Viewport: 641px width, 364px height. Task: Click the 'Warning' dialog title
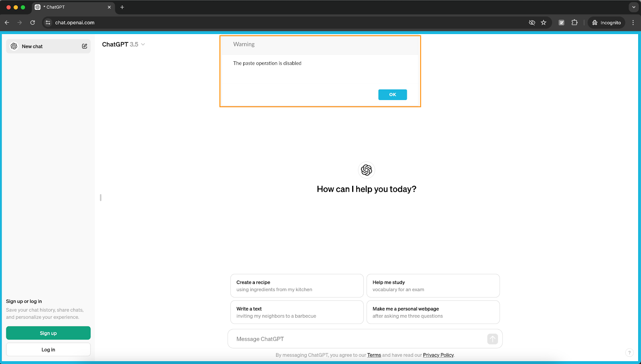[244, 44]
